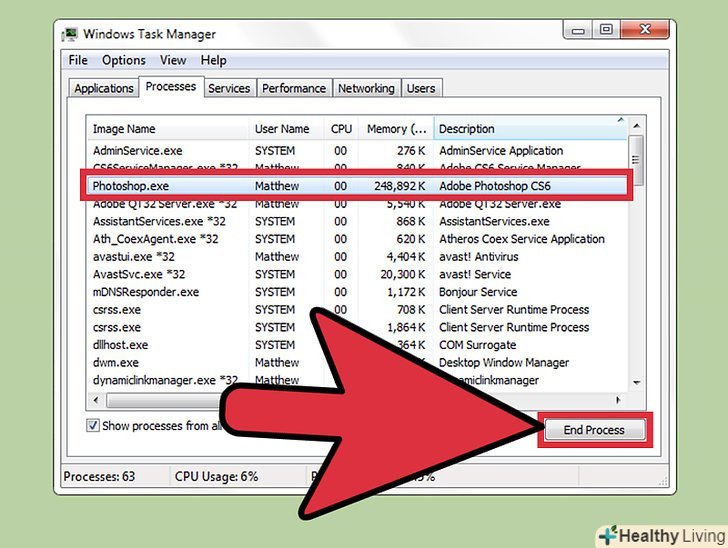Click the Task Manager title bar icon
Viewport: 728px width, 548px height.
pyautogui.click(x=70, y=35)
